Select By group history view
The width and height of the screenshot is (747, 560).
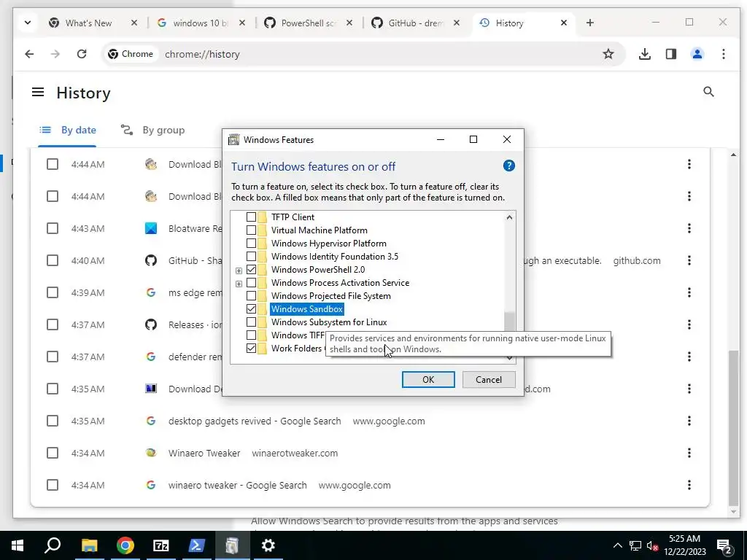coord(152,130)
